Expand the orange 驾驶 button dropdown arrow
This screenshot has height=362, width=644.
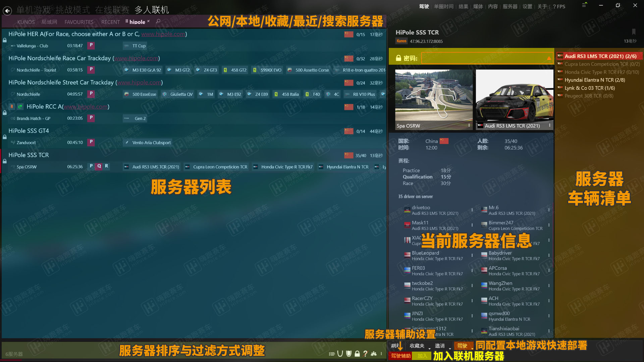(472, 349)
